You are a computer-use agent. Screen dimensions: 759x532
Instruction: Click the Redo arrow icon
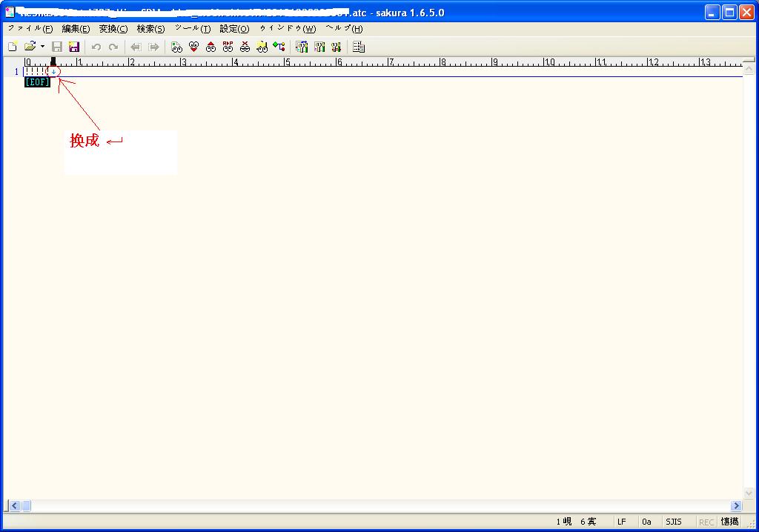(113, 47)
